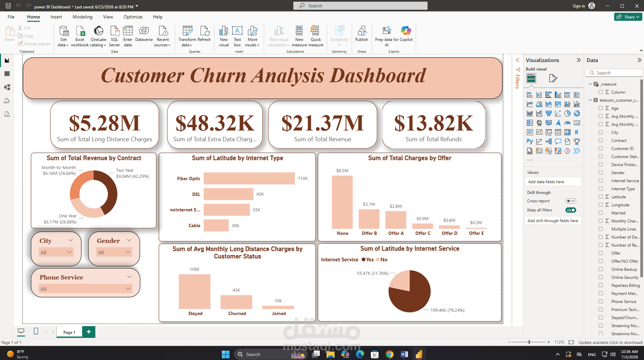Open Power BI from Windows taskbar

click(419, 354)
